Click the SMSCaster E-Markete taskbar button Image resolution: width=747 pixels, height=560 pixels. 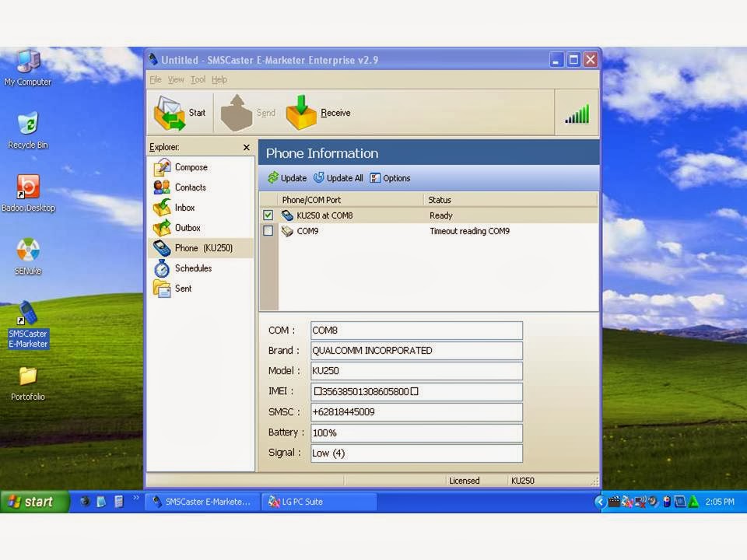(x=202, y=502)
